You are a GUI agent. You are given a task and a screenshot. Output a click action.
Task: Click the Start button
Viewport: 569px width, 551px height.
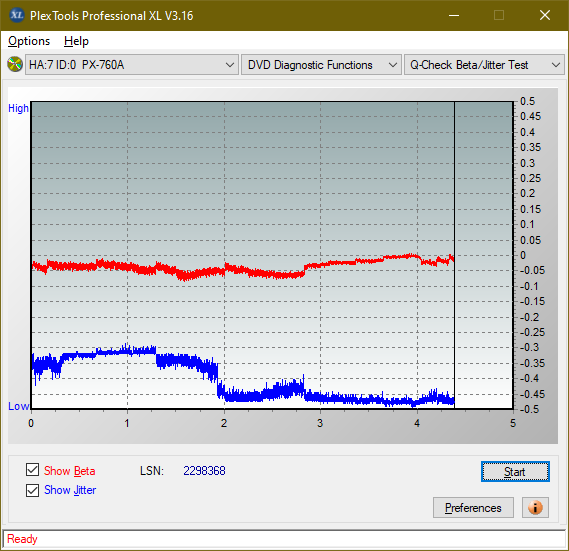tap(515, 472)
